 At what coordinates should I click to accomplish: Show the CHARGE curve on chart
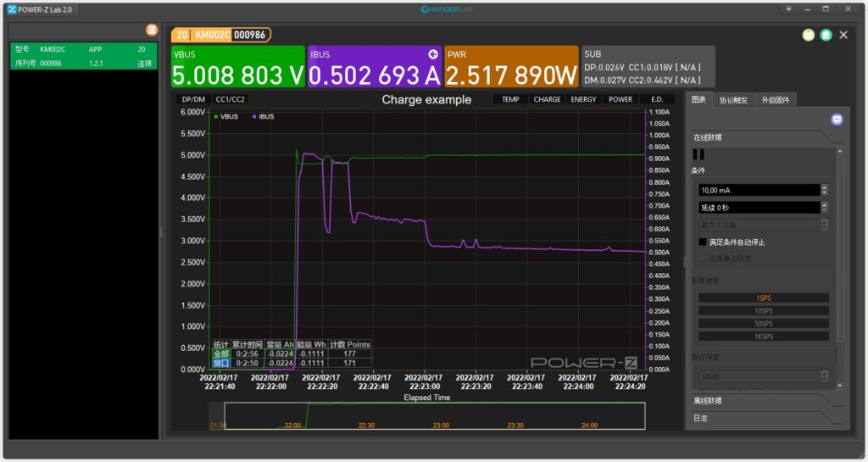click(547, 99)
